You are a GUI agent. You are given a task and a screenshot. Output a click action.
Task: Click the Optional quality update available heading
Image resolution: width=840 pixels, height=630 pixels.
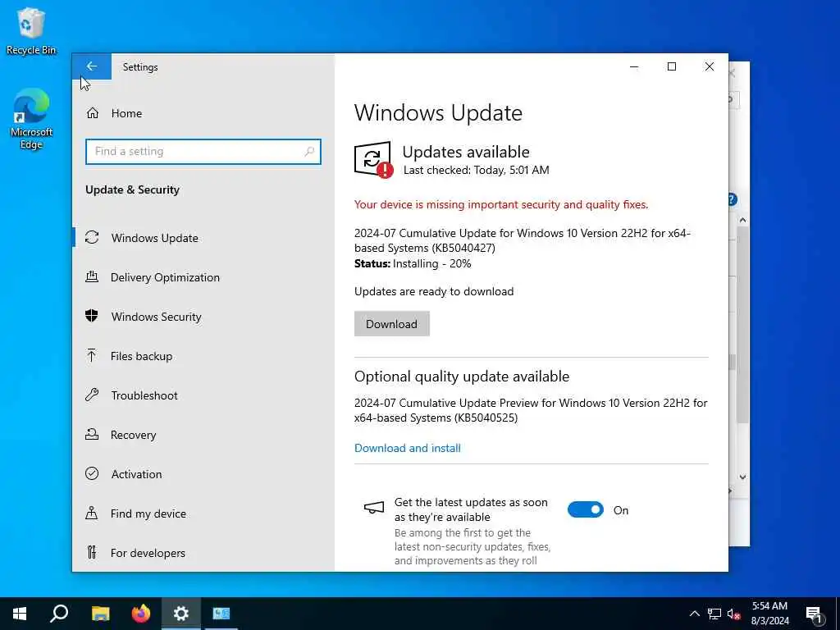462,376
